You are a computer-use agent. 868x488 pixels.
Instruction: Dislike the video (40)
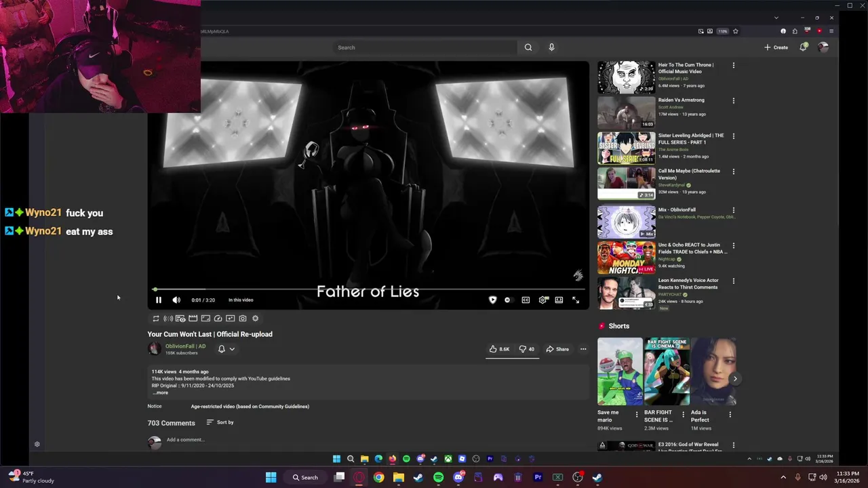527,349
